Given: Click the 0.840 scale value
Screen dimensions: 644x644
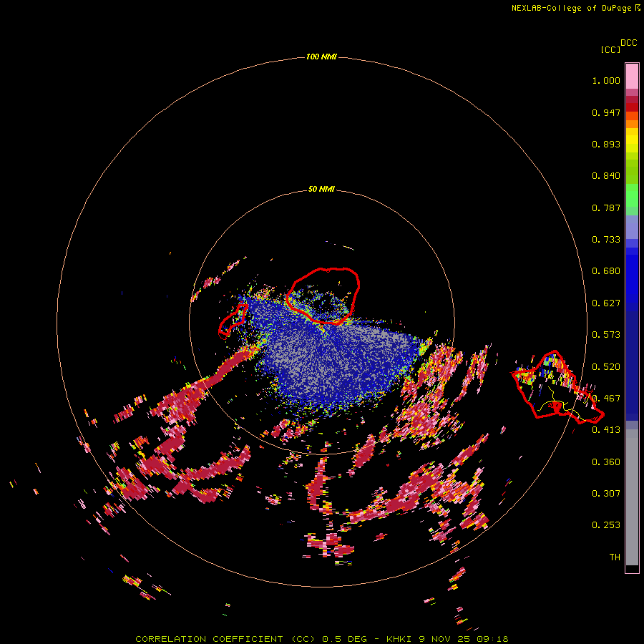Looking at the screenshot, I should 606,176.
